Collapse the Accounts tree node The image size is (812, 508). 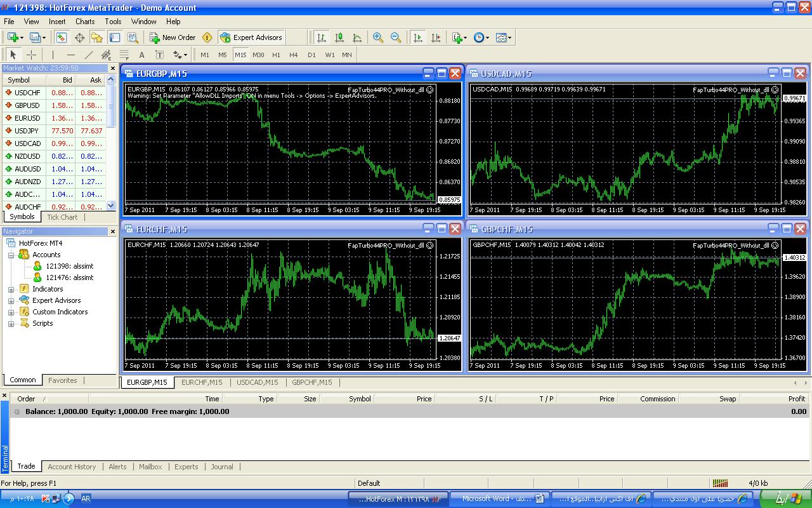(x=11, y=255)
